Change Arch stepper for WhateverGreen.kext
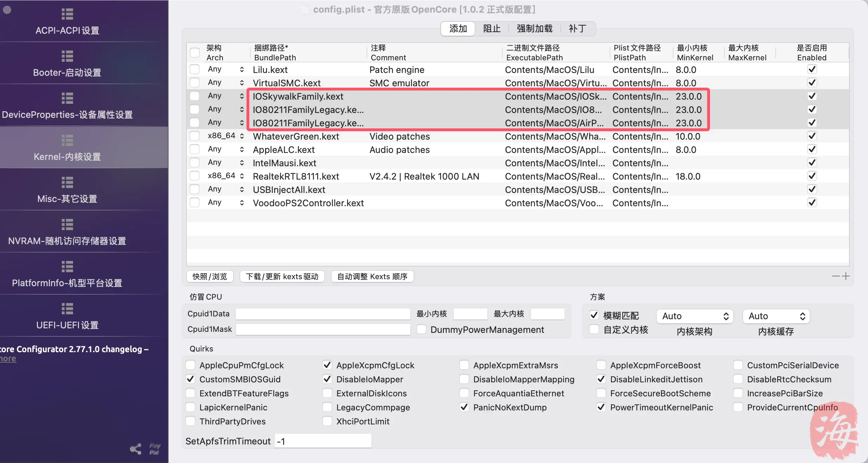The image size is (868, 463). pyautogui.click(x=242, y=136)
